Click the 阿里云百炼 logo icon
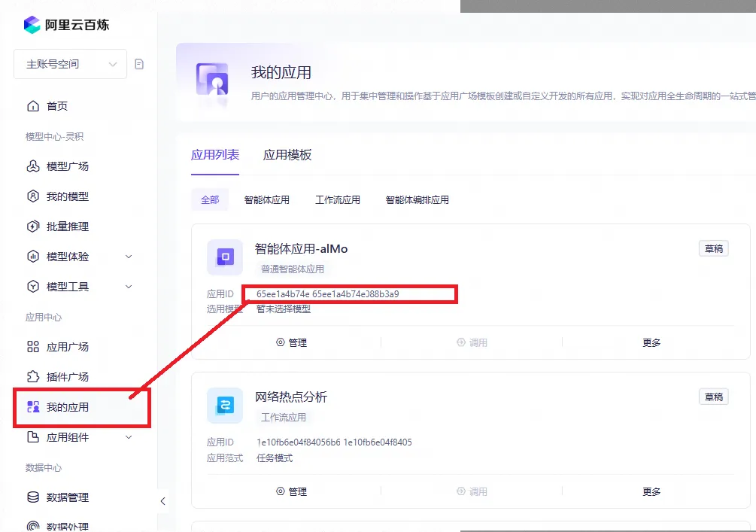 click(x=32, y=25)
